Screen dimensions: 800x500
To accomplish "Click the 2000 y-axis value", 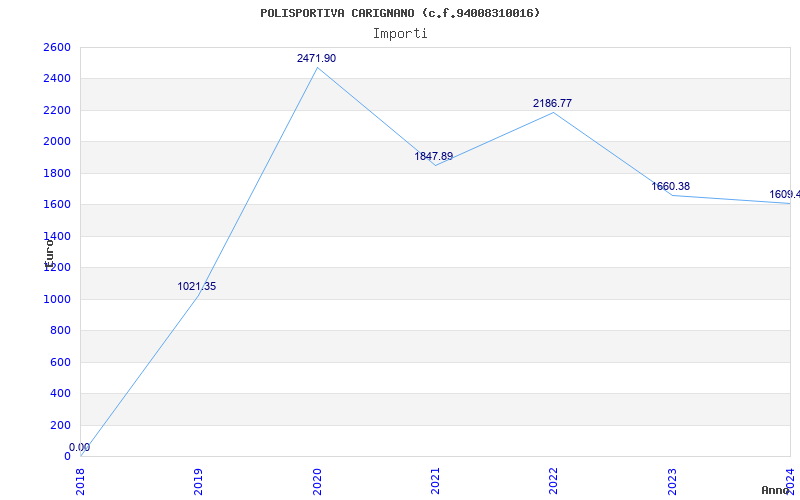I will 57,142.
